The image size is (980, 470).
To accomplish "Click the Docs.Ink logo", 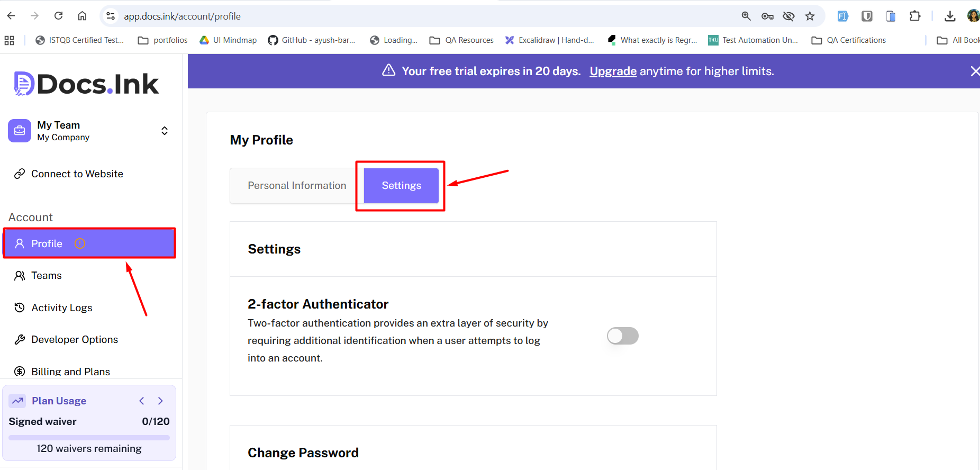I will [x=86, y=84].
